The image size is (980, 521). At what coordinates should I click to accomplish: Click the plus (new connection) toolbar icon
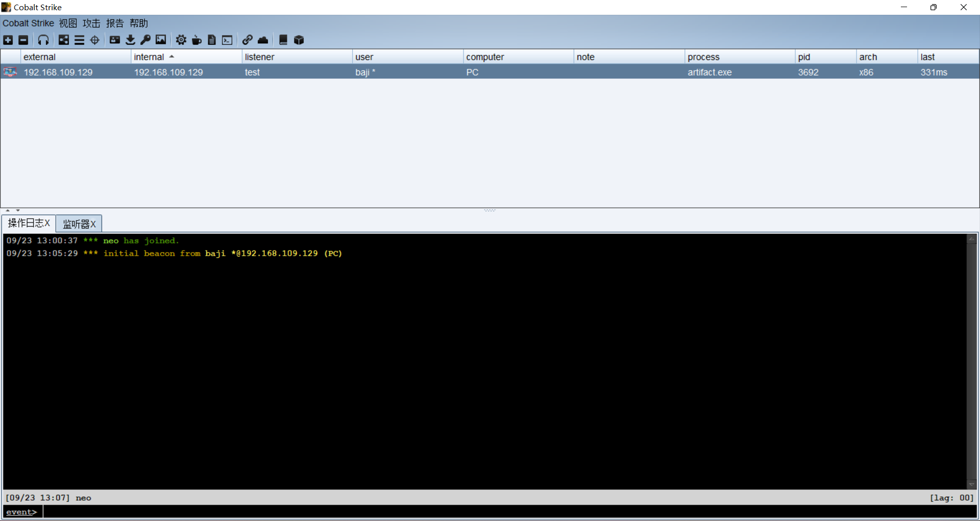click(8, 40)
